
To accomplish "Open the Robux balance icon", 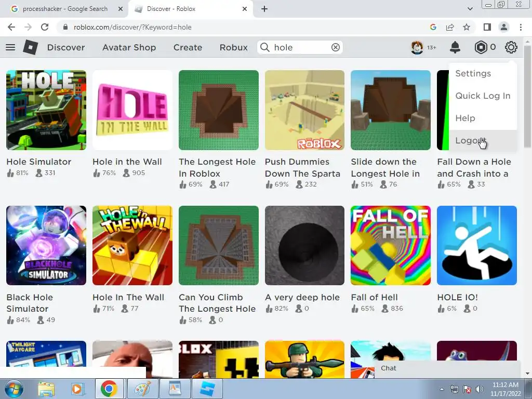I will (x=481, y=47).
